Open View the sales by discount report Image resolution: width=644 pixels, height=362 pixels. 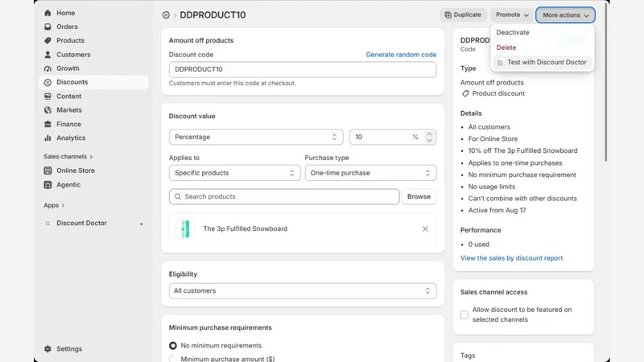click(x=511, y=258)
